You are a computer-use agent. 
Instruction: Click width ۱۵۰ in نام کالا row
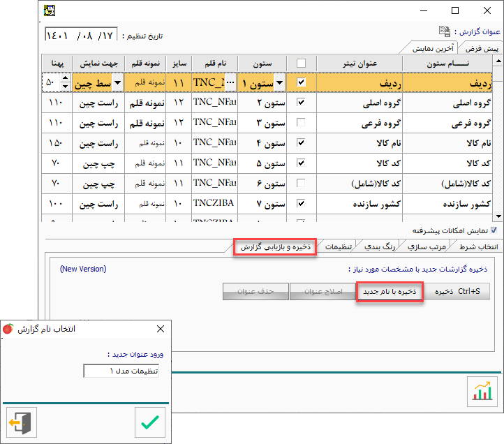tap(57, 142)
